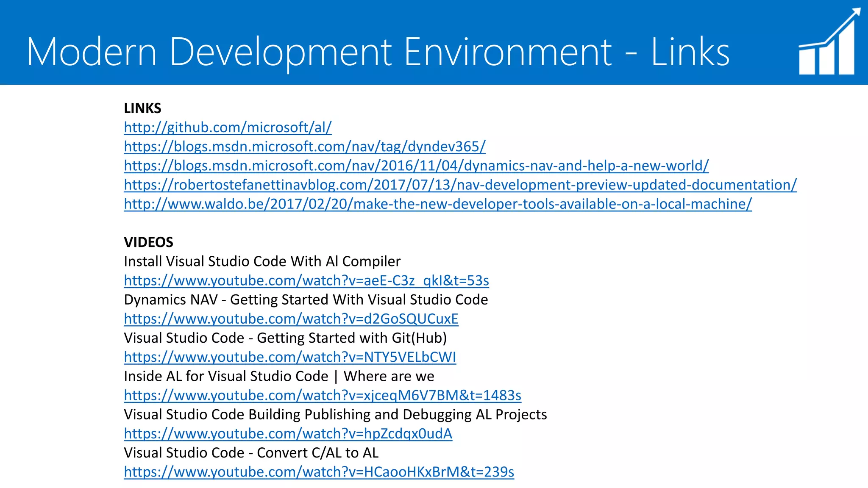Open YouTube link hpZcdqx0udA
868x488 pixels.
pos(288,434)
